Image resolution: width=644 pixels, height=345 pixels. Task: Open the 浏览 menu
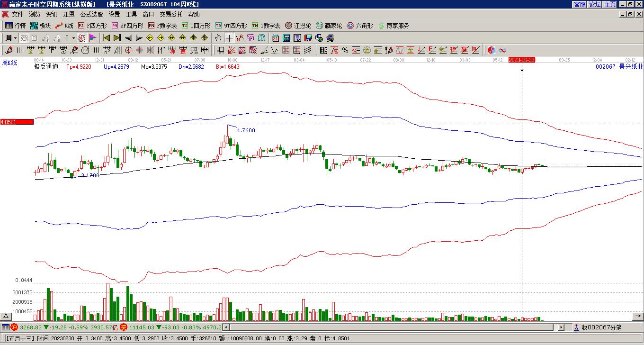[x=35, y=15]
